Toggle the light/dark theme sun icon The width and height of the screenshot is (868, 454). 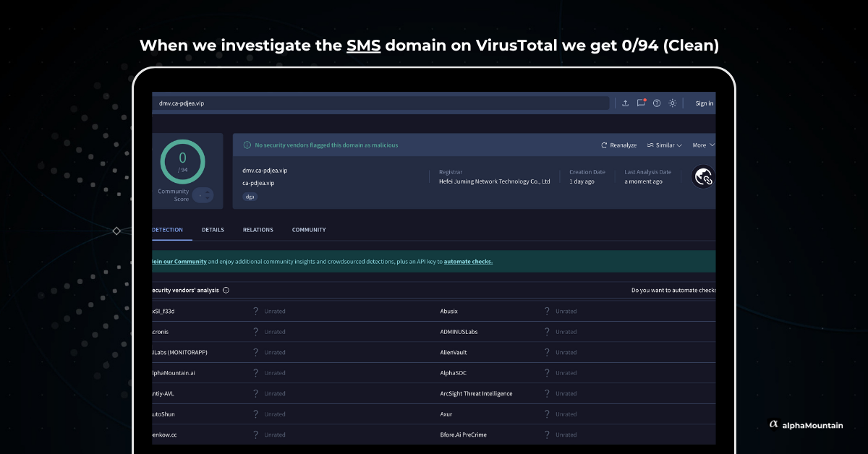(672, 103)
